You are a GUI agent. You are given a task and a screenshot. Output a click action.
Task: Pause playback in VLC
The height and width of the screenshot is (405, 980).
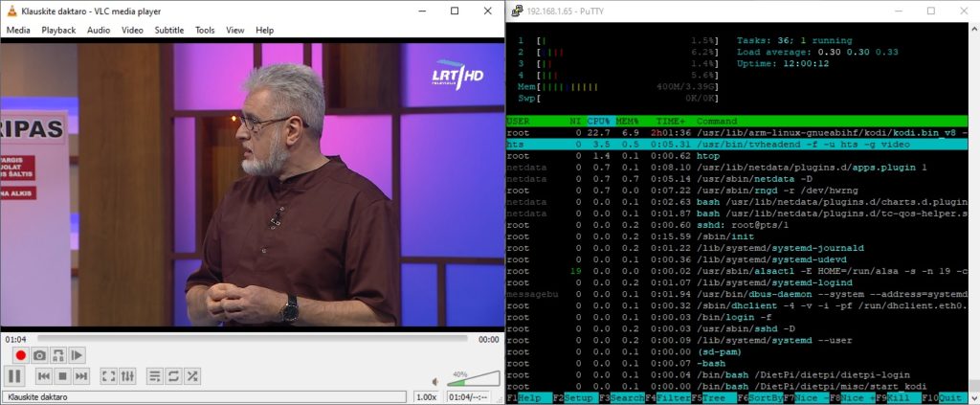tap(13, 375)
